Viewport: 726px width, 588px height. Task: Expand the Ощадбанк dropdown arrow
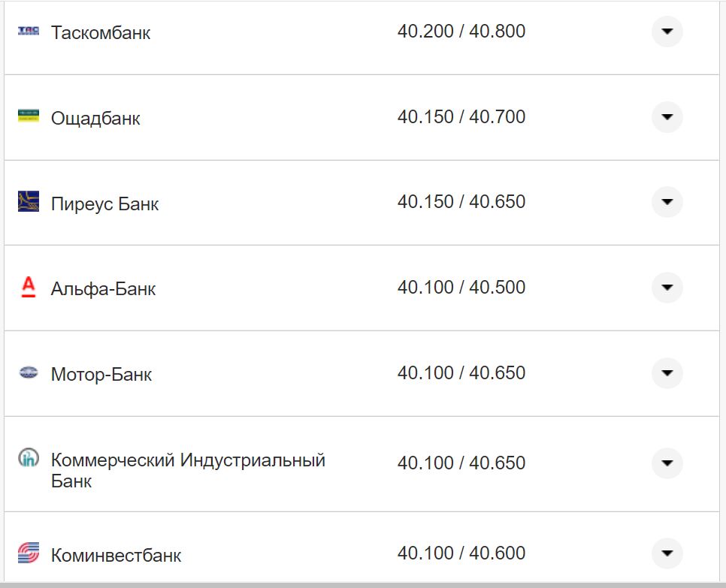coord(667,117)
